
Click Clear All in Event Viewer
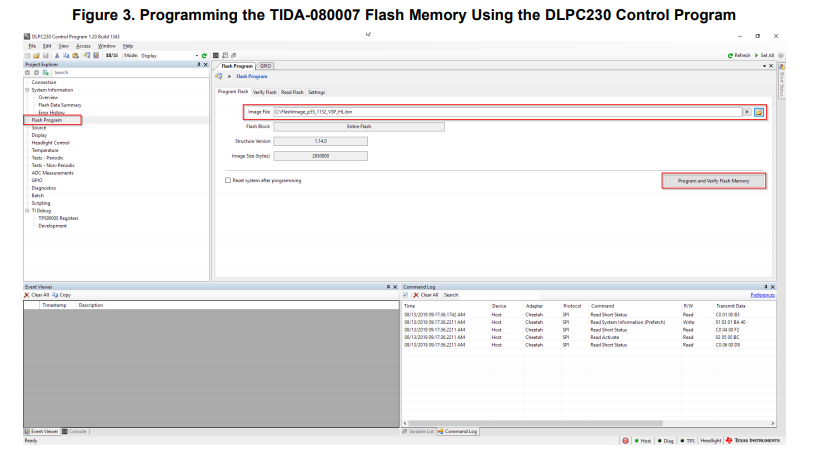tap(36, 295)
